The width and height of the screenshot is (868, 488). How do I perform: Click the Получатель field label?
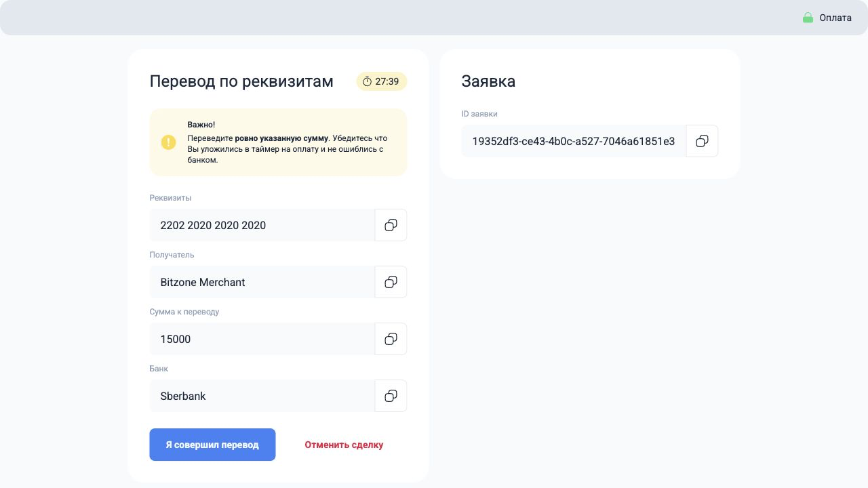pyautogui.click(x=172, y=255)
